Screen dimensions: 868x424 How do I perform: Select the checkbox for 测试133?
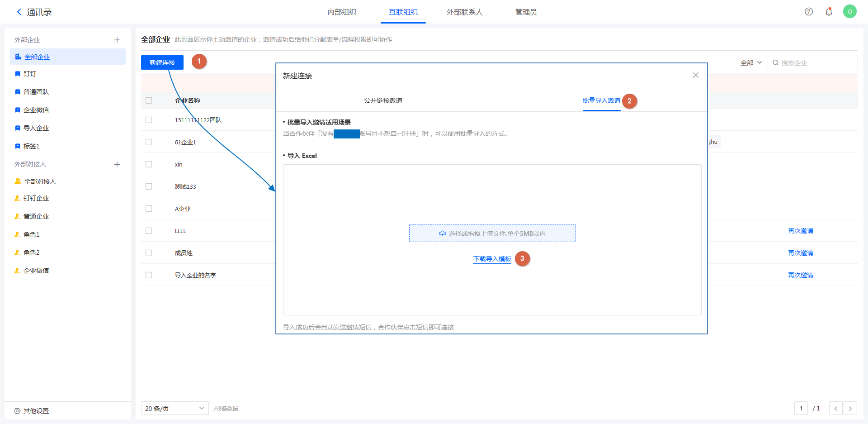[149, 186]
